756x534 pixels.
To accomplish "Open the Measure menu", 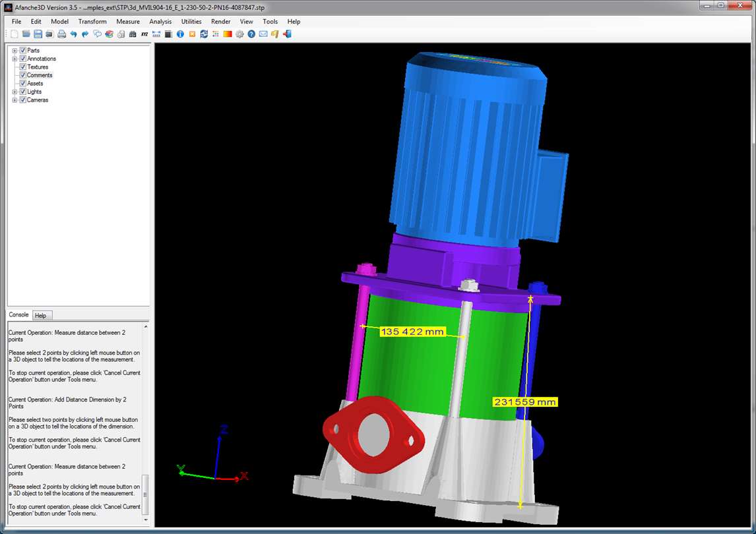I will tap(128, 21).
